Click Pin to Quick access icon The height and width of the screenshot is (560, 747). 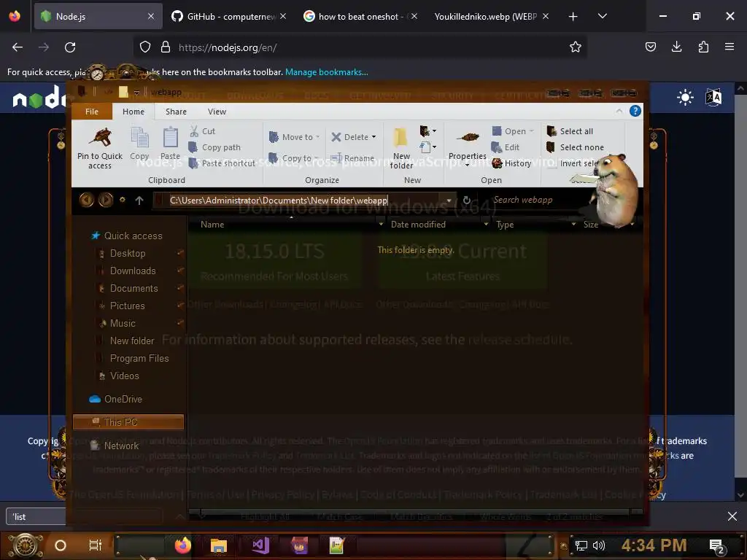click(101, 138)
